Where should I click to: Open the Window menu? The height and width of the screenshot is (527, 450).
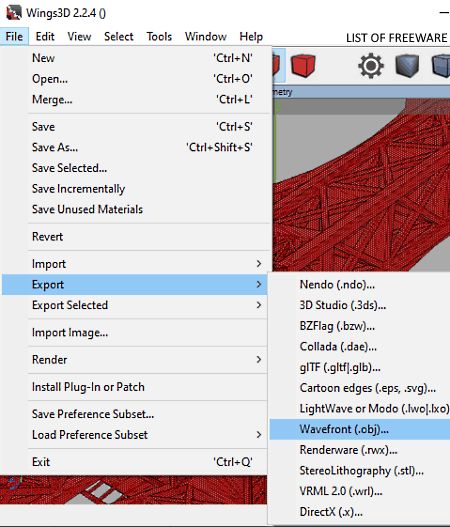coord(205,36)
